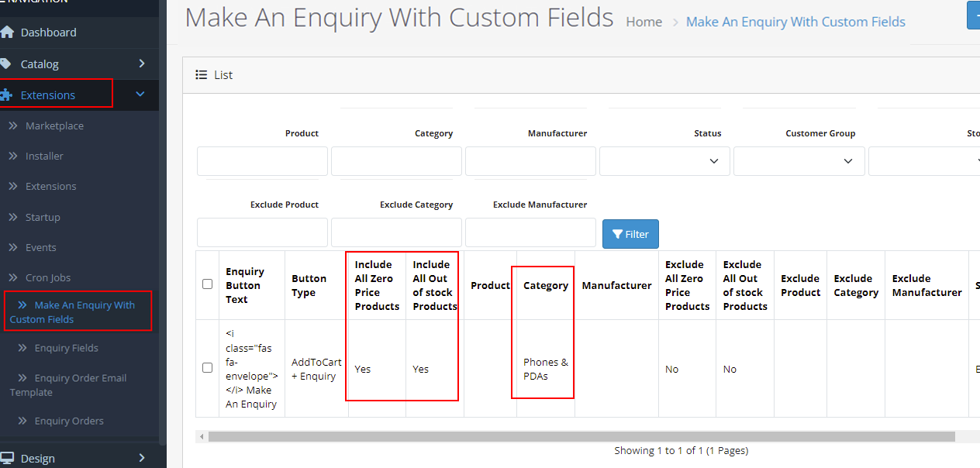Open the Status dropdown filter

664,160
